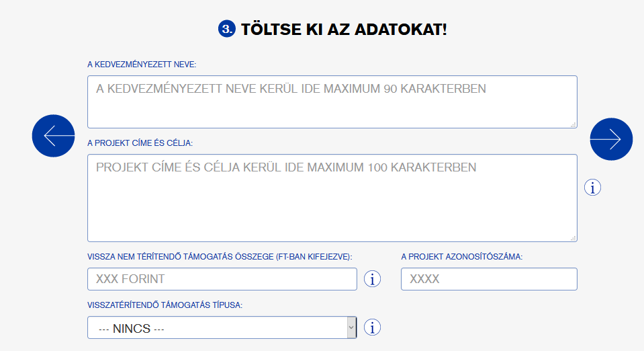Grab resize handle of kedvezményezett neve textarea
The height and width of the screenshot is (351, 644).
coord(573,124)
